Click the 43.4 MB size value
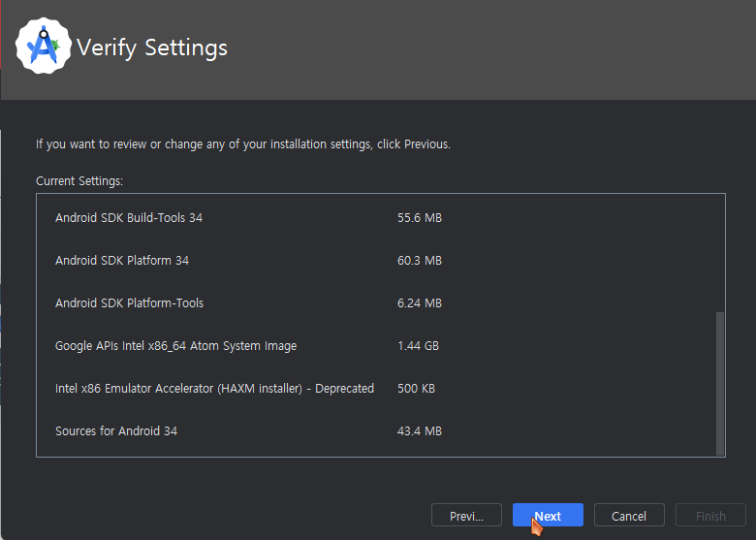Screen dimensions: 756x540 [420, 431]
